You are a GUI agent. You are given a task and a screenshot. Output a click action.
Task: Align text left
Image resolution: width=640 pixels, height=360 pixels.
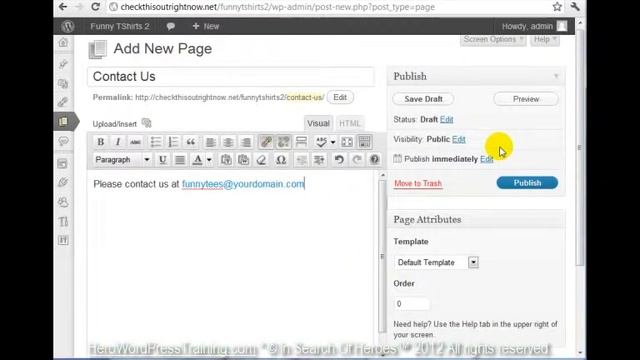[211, 142]
